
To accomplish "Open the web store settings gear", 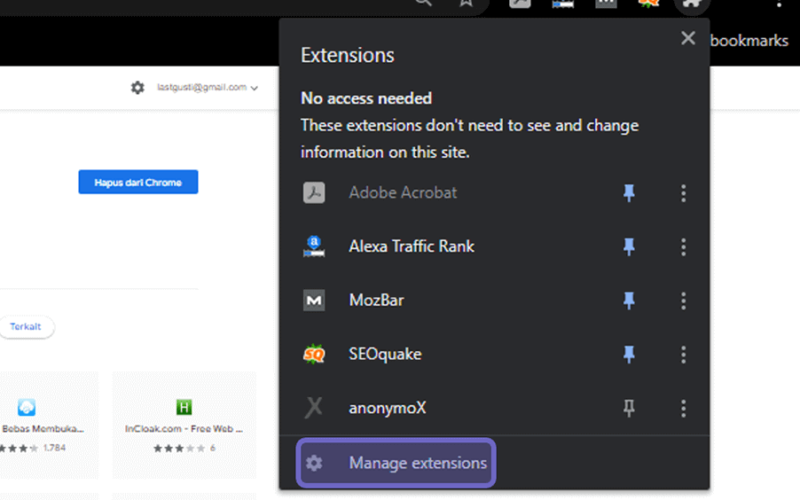I will [137, 87].
